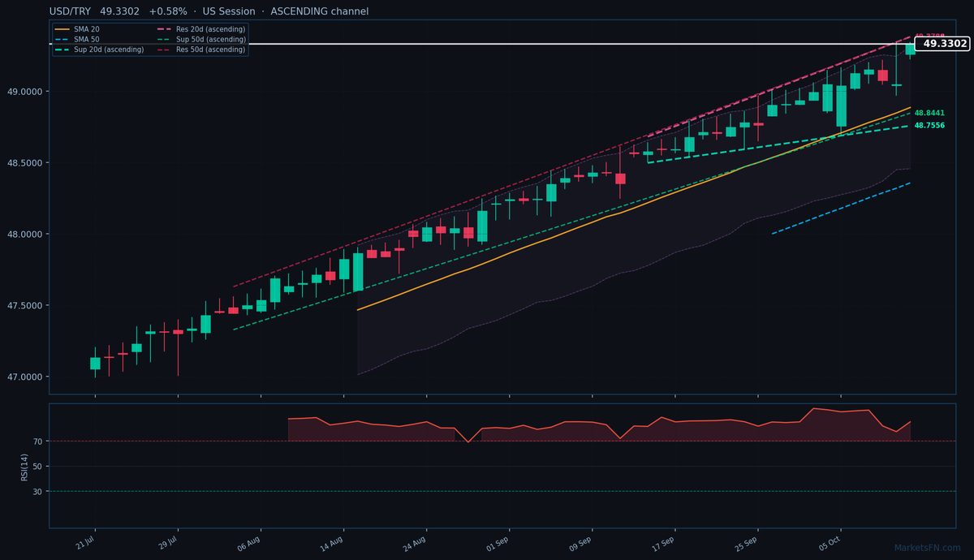The height and width of the screenshot is (560, 974).
Task: Click the orange SMA 20 legend line sample
Action: click(62, 29)
